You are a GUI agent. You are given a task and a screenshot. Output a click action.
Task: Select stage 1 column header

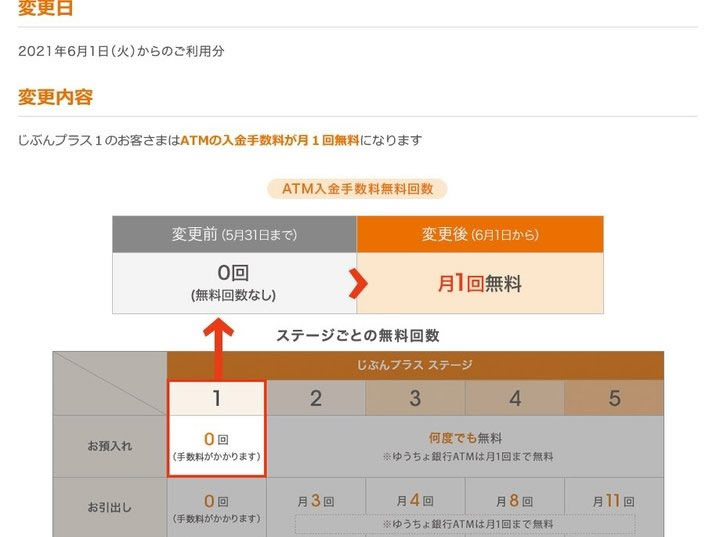pos(217,398)
